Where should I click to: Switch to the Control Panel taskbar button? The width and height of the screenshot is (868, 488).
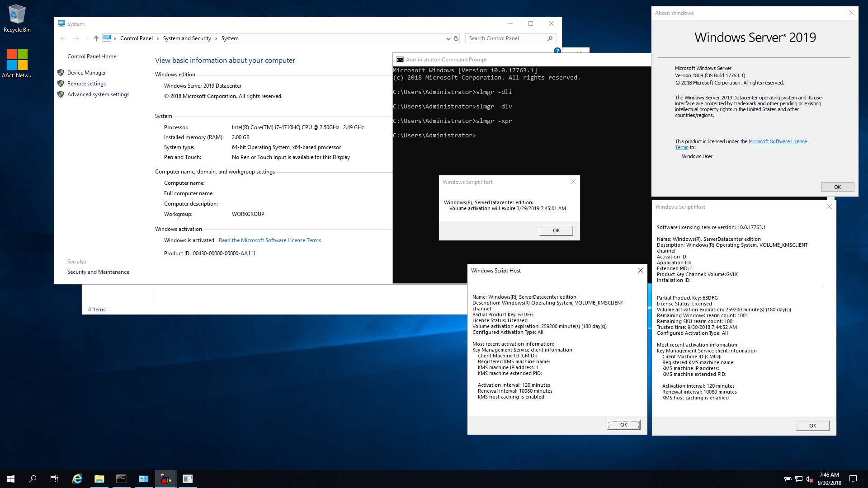pos(143,479)
